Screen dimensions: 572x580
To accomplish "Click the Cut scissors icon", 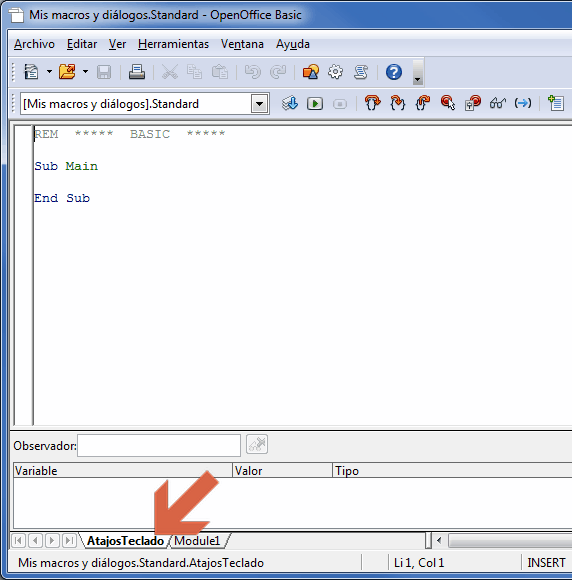I will (170, 72).
